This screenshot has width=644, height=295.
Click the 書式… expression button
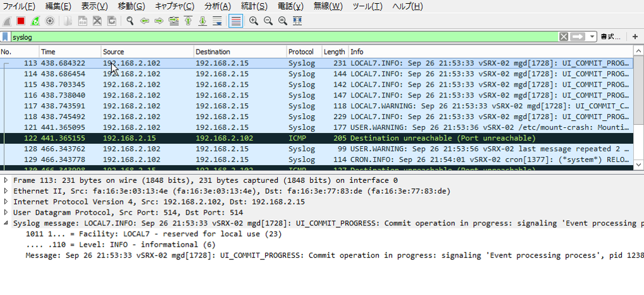[610, 37]
